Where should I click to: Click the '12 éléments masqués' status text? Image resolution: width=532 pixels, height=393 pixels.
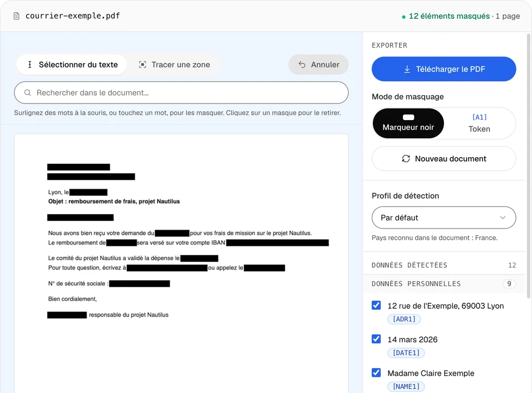[449, 16]
